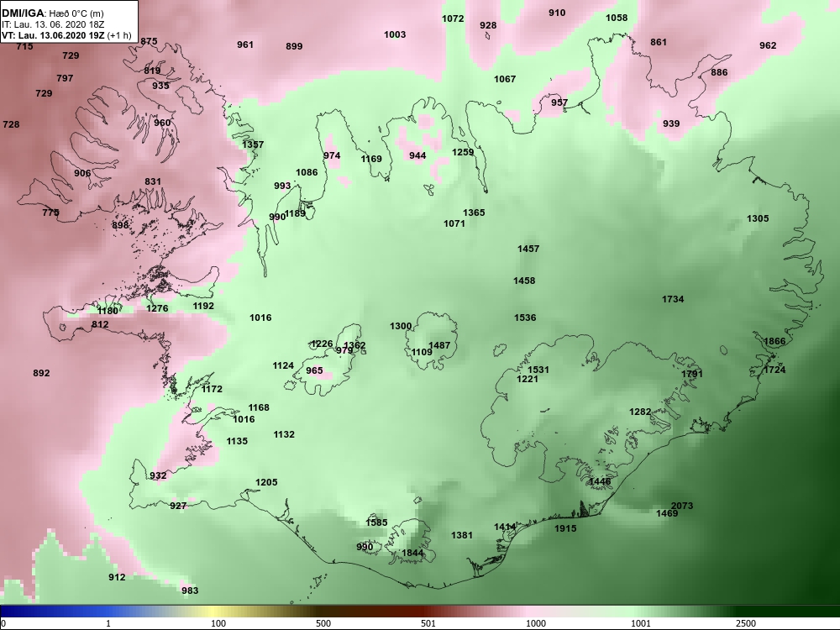Click the 1791 value
This screenshot has width=840, height=630.
tap(692, 374)
